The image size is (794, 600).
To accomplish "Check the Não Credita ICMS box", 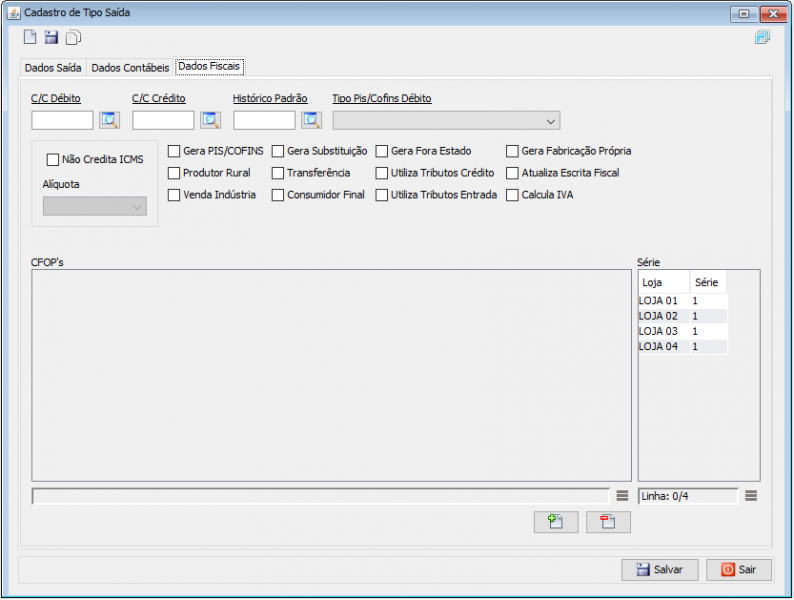I will click(53, 160).
